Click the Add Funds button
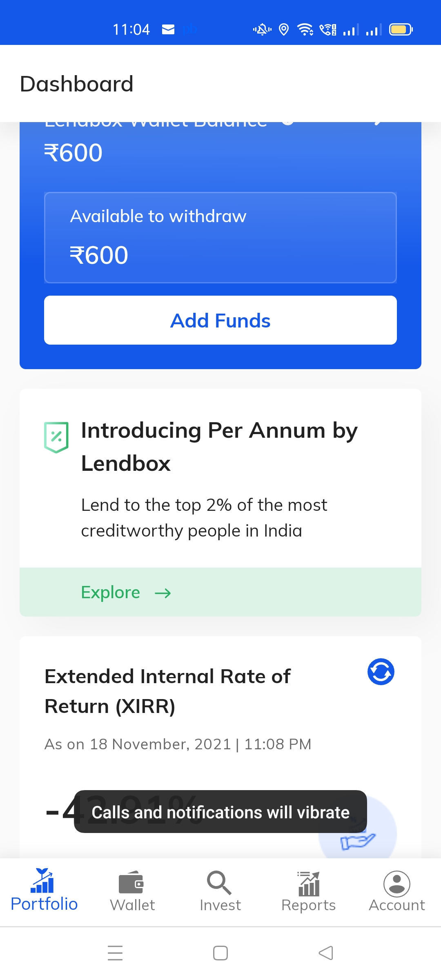The image size is (441, 980). click(x=220, y=320)
